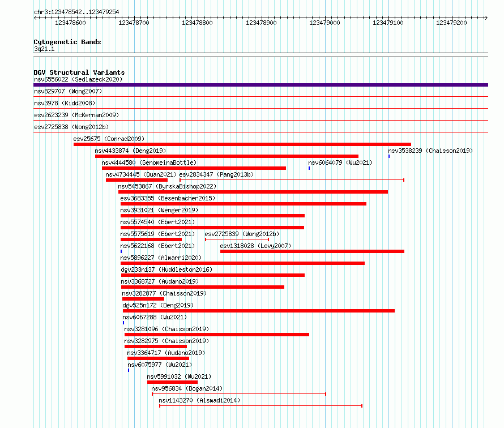This screenshot has width=504, height=428.
Task: Select long red dgv525n172 bar
Action: point(259,311)
